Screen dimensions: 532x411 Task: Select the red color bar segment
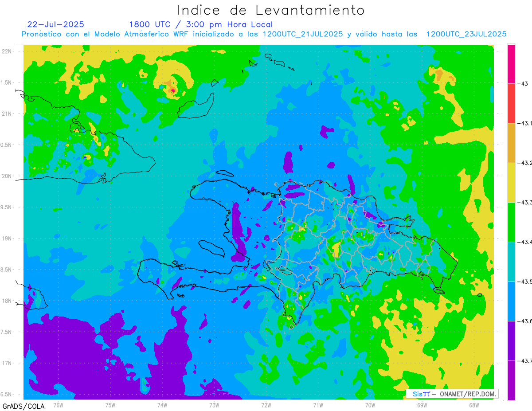511,103
